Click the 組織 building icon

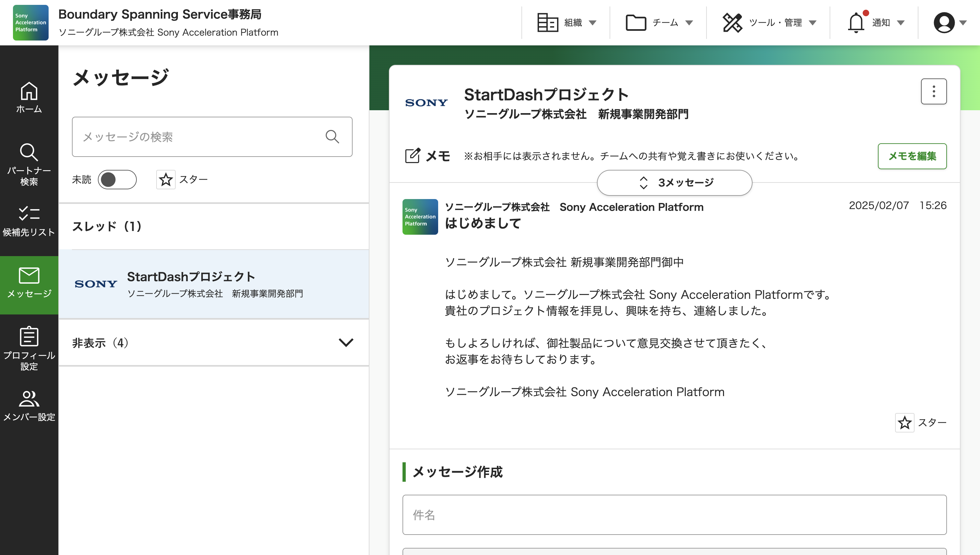[548, 22]
